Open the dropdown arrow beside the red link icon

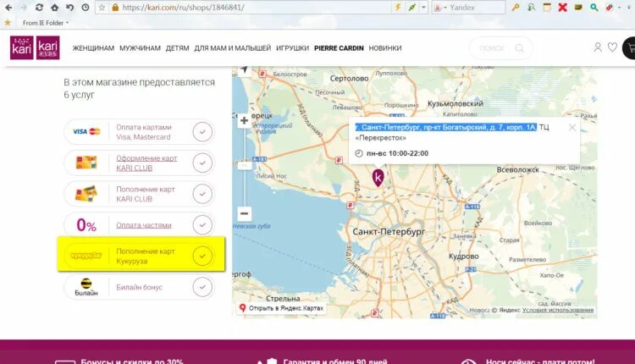click(x=619, y=8)
